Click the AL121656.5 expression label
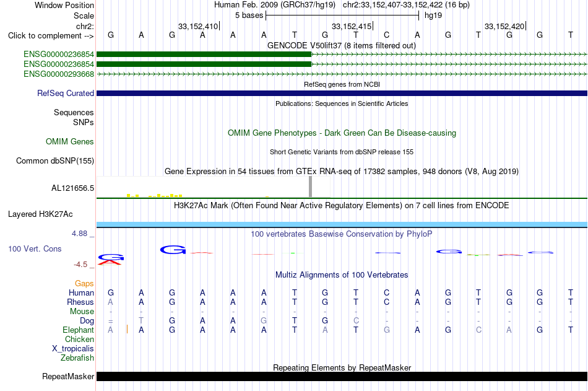 pos(72,188)
